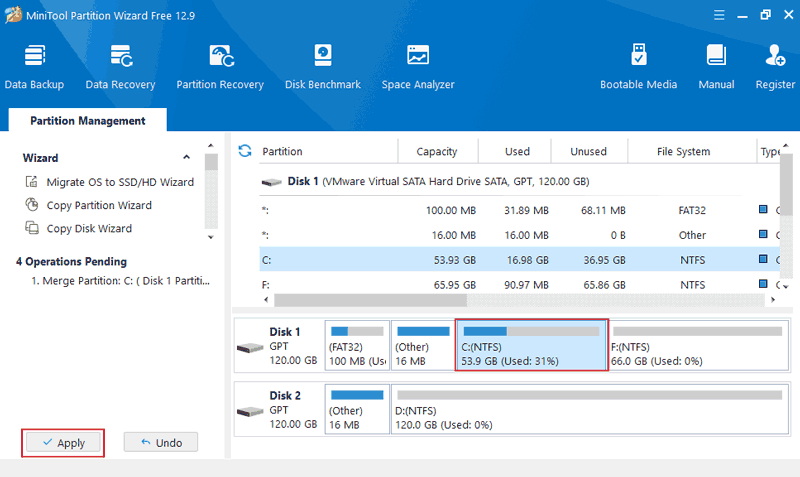
Task: Open Copy Disk Wizard
Action: [x=89, y=228]
